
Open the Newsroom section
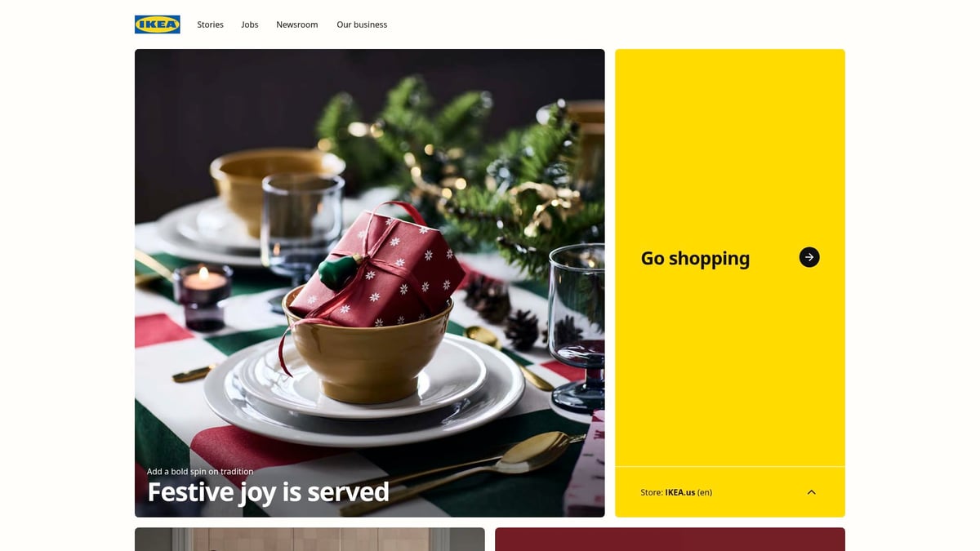297,24
